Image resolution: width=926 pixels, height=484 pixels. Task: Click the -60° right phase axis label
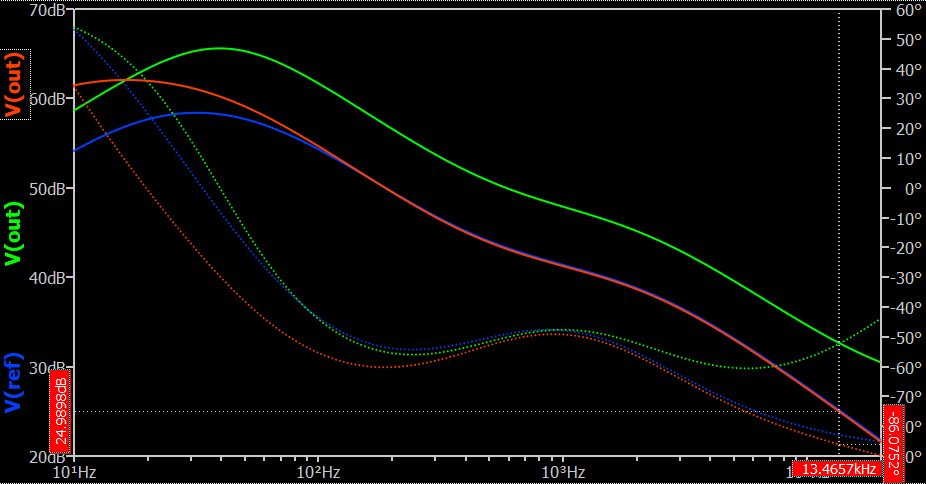click(x=905, y=367)
